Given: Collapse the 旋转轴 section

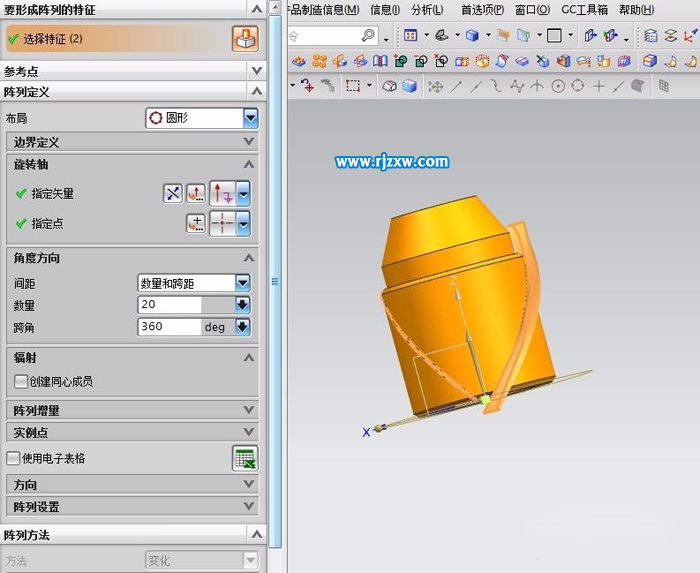Looking at the screenshot, I should tap(250, 164).
